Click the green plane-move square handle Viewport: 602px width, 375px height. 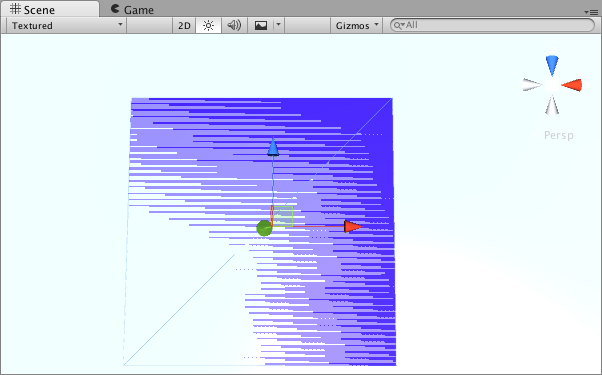pos(283,216)
